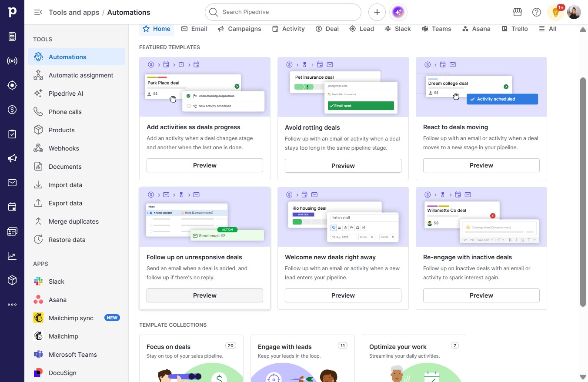588x382 pixels.
Task: Click the Willamette Co deal template illustration
Action: pos(481,217)
